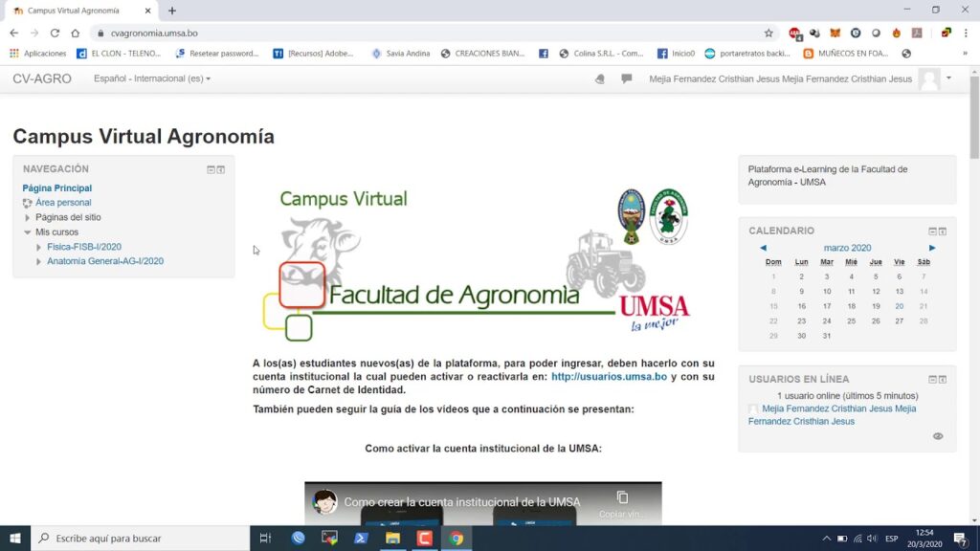Open the Anatomía General-AG-I/2020 course
The width and height of the screenshot is (980, 551).
[105, 261]
